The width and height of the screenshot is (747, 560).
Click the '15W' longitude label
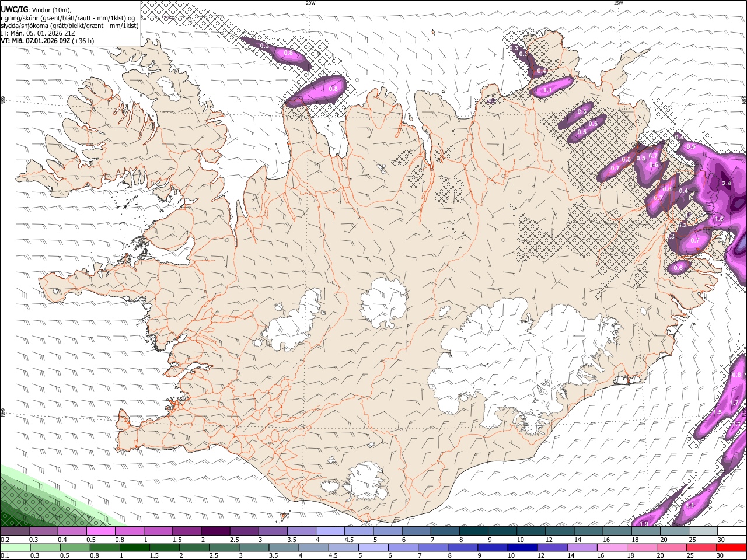pyautogui.click(x=618, y=3)
